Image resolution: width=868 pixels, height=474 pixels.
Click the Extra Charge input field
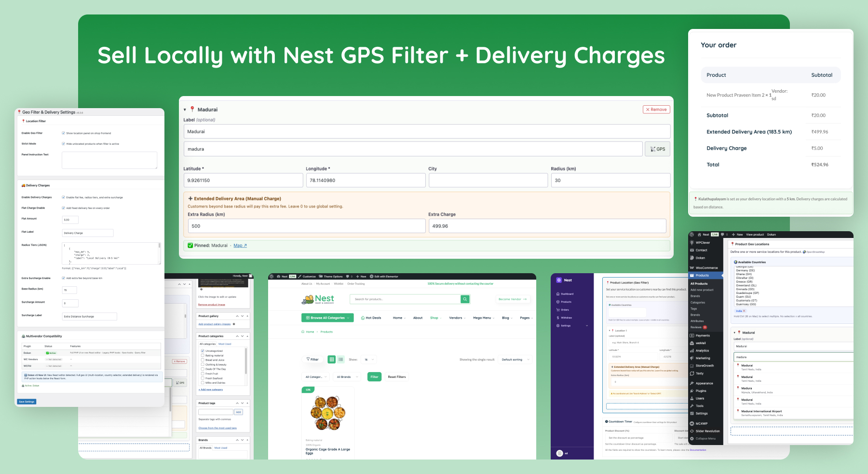pos(547,226)
